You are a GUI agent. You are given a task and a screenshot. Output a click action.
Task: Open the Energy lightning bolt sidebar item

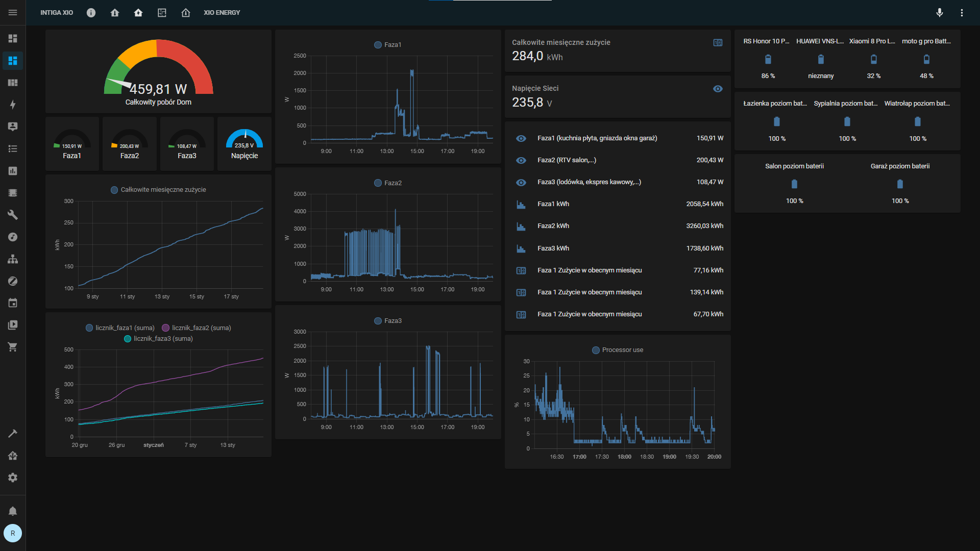tap(13, 105)
